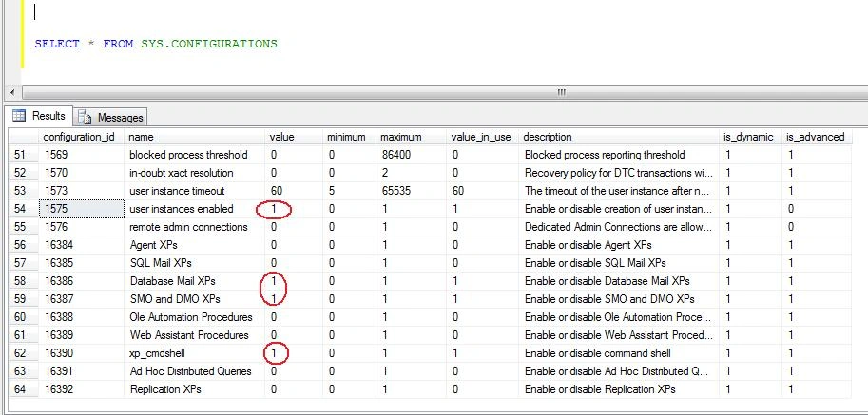Select row header 58
The width and height of the screenshot is (868, 415).
point(21,281)
